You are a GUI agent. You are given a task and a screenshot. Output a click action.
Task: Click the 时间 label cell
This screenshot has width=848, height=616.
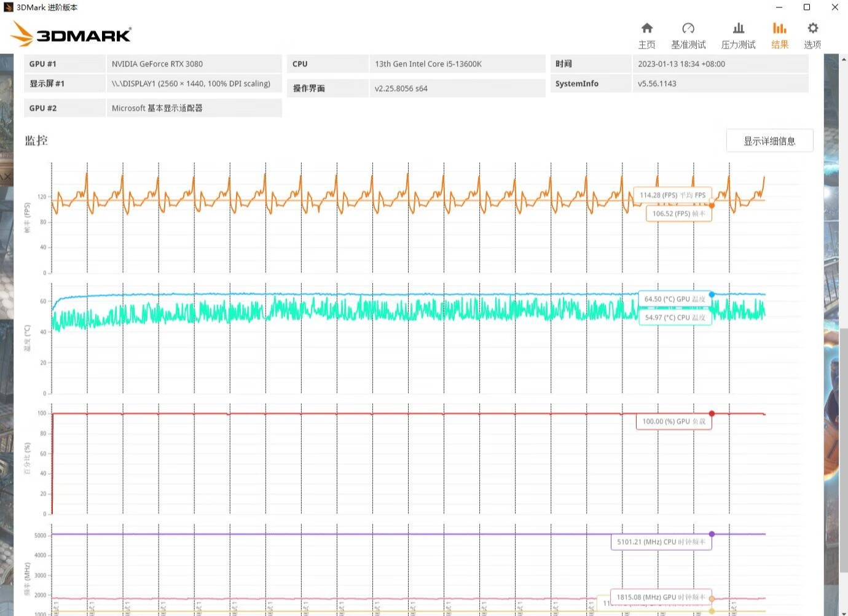(x=590, y=64)
